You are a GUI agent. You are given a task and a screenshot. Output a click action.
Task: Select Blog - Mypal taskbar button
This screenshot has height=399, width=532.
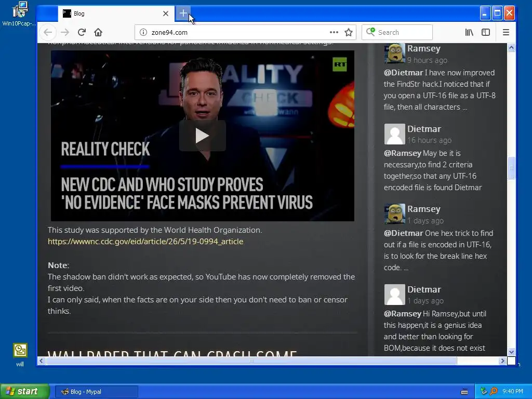click(x=96, y=392)
